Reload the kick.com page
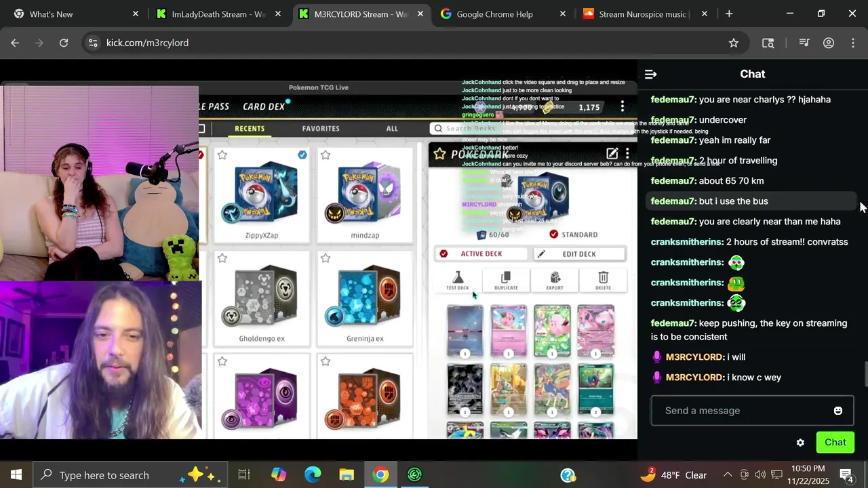This screenshot has width=868, height=488. tap(64, 43)
